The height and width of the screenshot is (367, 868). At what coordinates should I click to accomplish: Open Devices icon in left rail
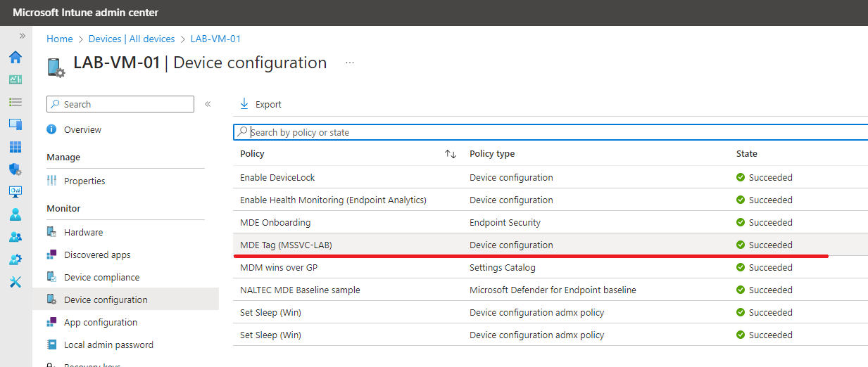pyautogui.click(x=15, y=124)
